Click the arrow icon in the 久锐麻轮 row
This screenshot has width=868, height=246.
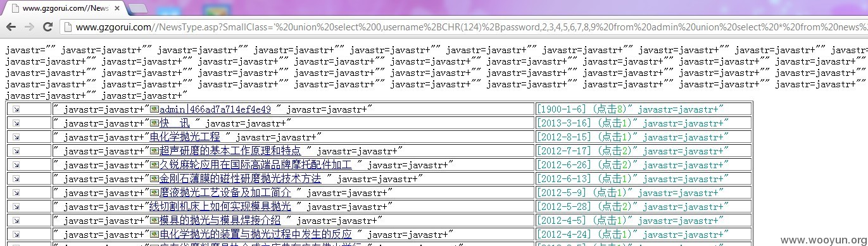[16, 164]
